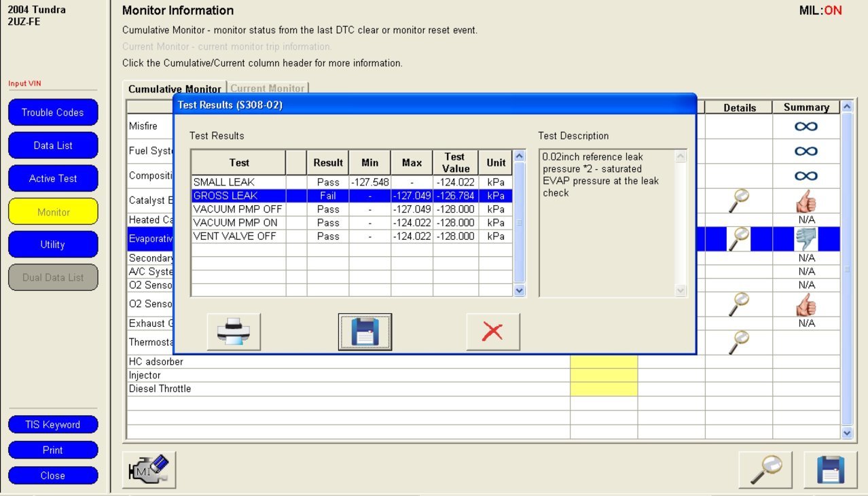The height and width of the screenshot is (496, 868).
Task: Open the engine MIL diagnostic icon
Action: pyautogui.click(x=149, y=470)
